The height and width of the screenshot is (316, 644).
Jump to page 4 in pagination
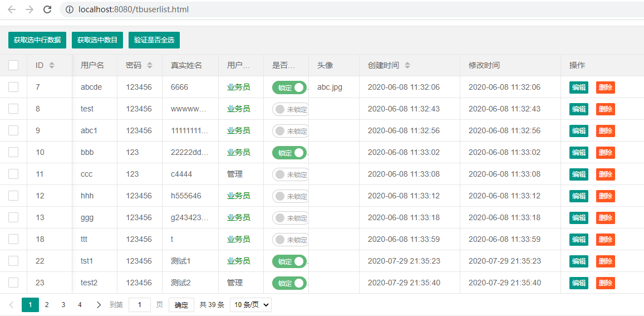coord(80,305)
